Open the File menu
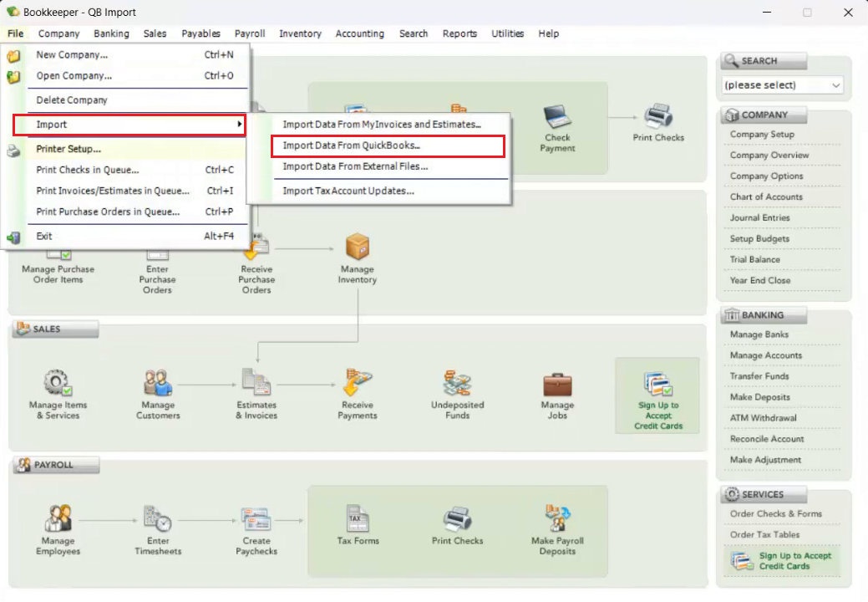The height and width of the screenshot is (602, 868). [x=16, y=33]
